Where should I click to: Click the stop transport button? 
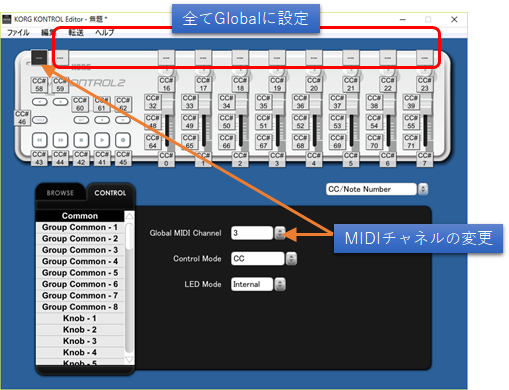coord(81,140)
